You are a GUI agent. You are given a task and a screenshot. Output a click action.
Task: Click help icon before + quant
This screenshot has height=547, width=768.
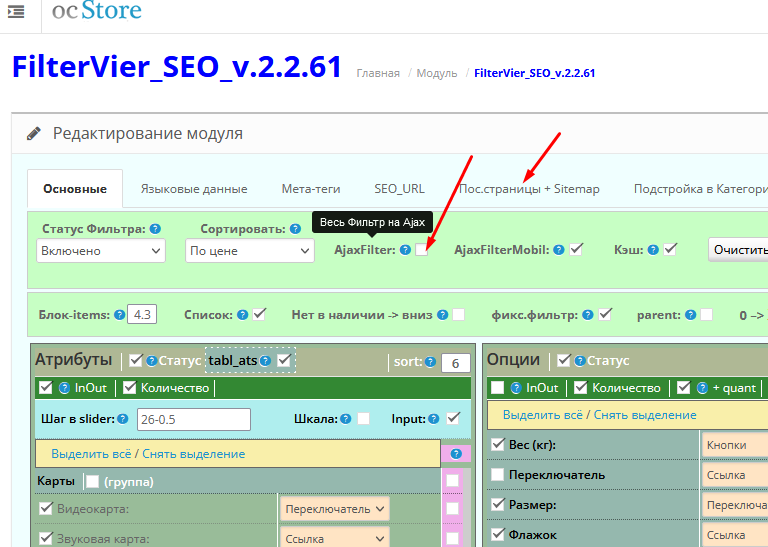pos(702,388)
